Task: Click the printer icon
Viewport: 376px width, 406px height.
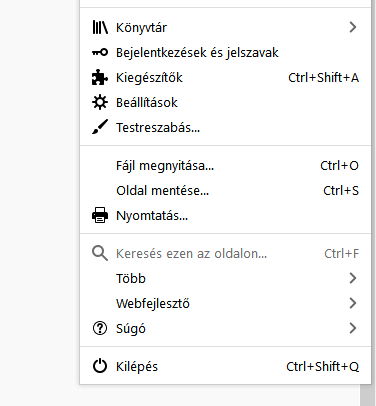Action: (100, 215)
